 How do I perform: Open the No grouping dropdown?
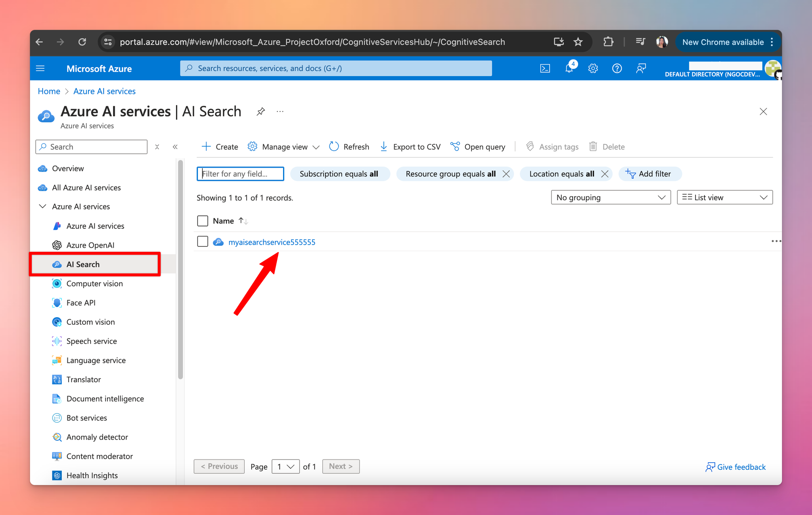611,197
